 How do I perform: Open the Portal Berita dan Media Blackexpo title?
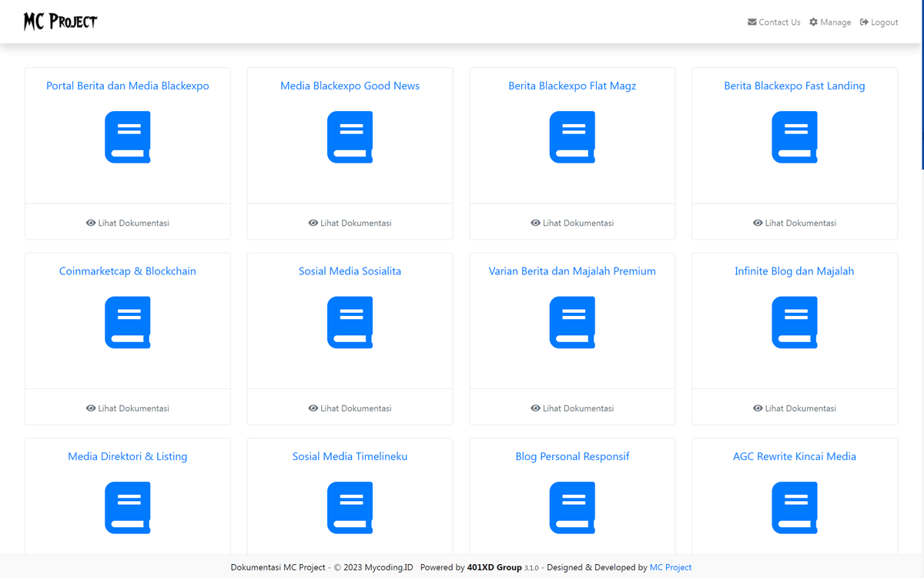[127, 86]
